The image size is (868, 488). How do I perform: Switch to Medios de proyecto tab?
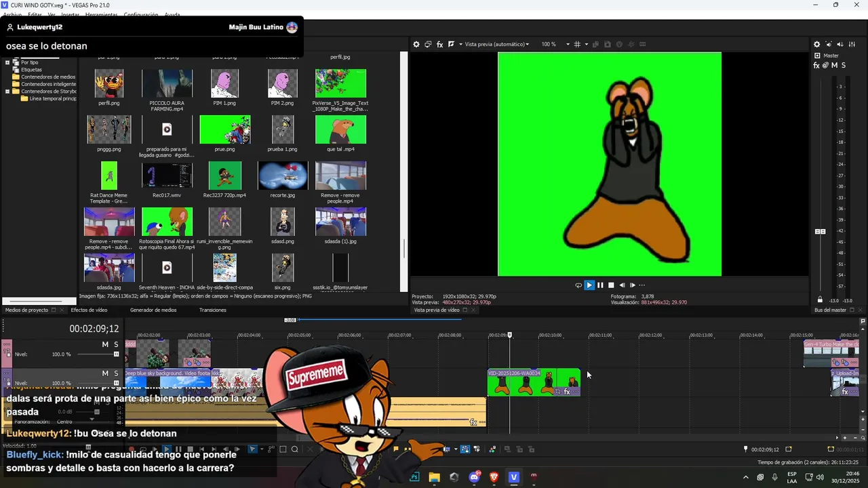26,310
